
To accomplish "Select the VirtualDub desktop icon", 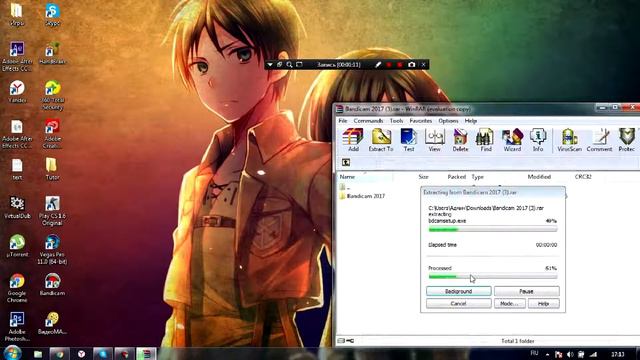I will point(17,207).
